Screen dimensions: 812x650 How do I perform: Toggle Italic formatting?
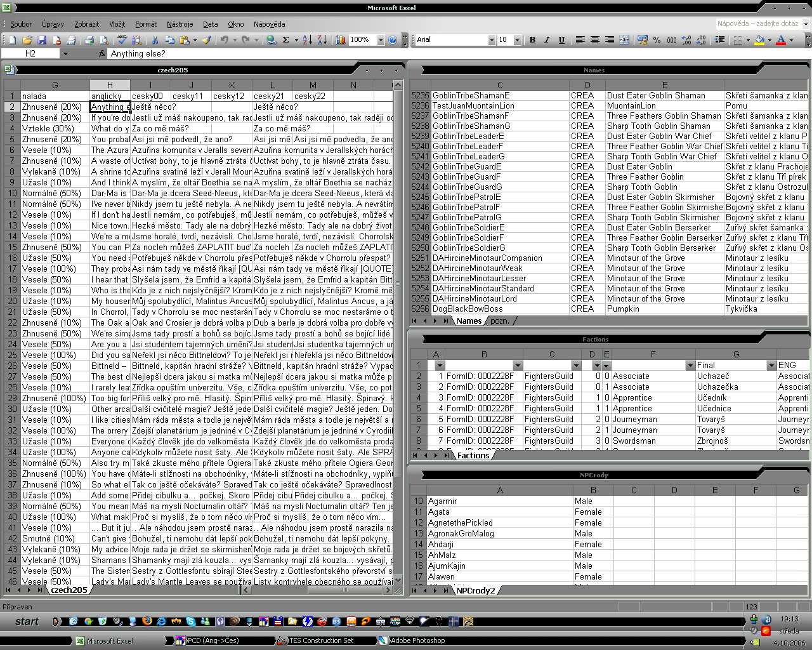(547, 40)
